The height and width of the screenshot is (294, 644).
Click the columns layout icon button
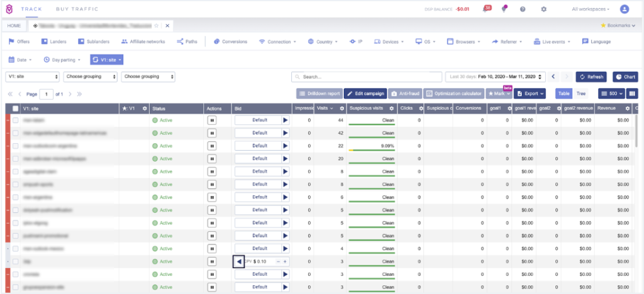tap(631, 94)
